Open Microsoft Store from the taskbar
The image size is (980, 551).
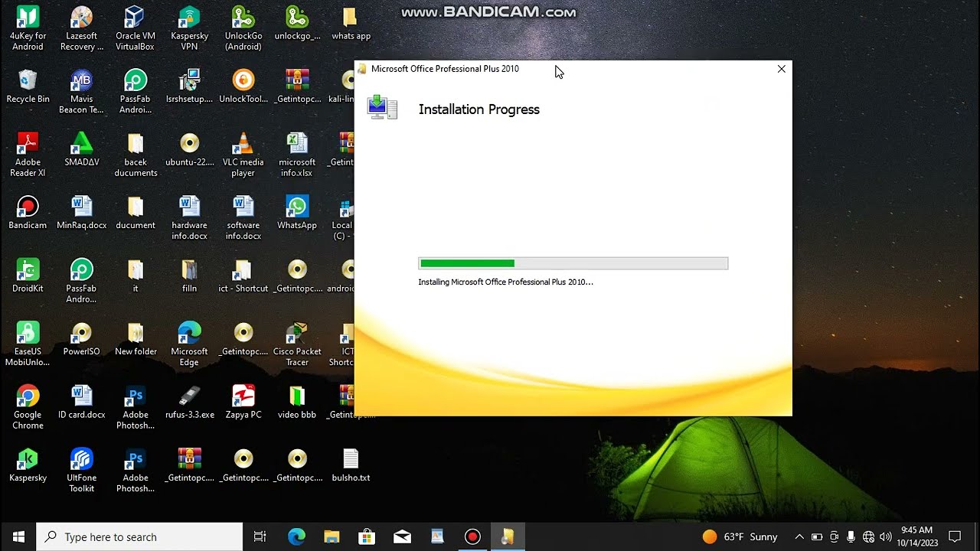(367, 536)
